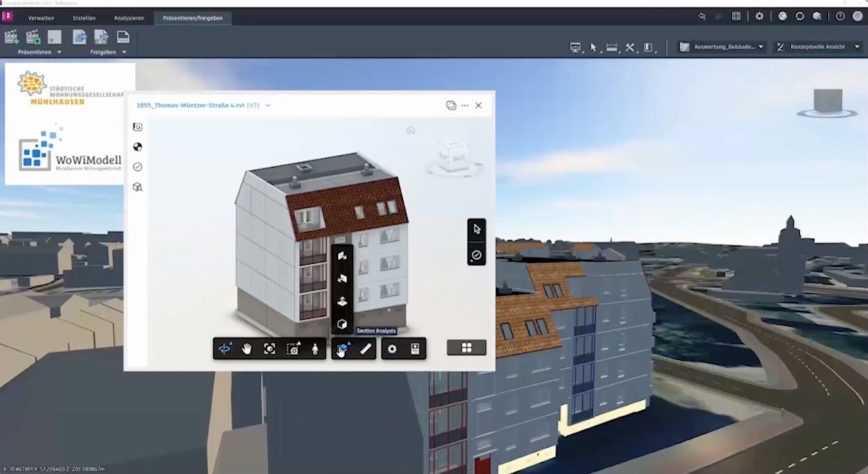Screen dimensions: 868x474
Task: Select the Measure ruler tool in viewer
Action: tap(365, 348)
